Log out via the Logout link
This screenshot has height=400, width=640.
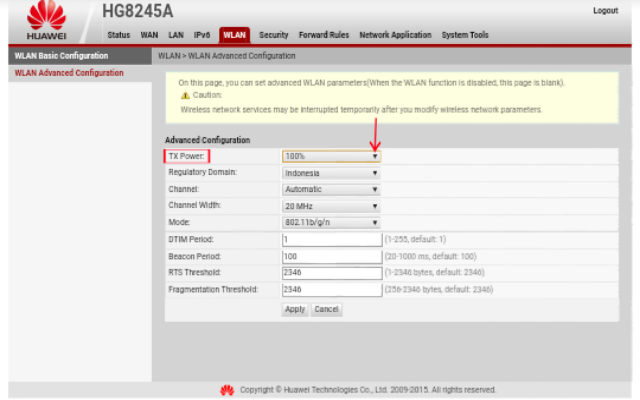tap(605, 11)
